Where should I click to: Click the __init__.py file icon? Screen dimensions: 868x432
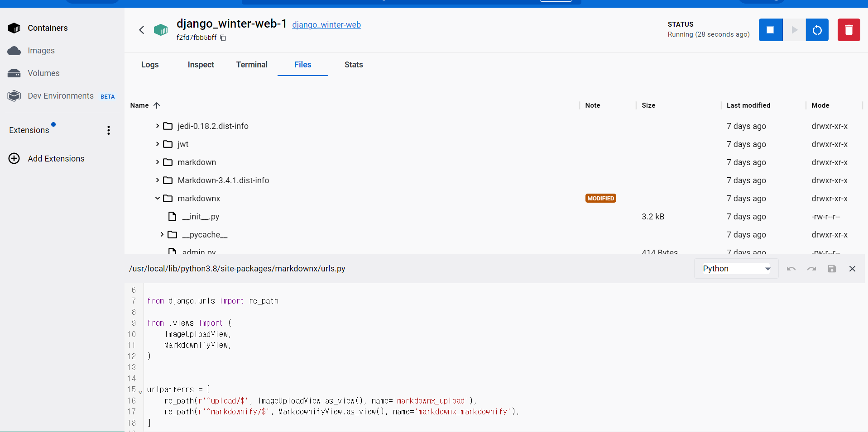172,217
